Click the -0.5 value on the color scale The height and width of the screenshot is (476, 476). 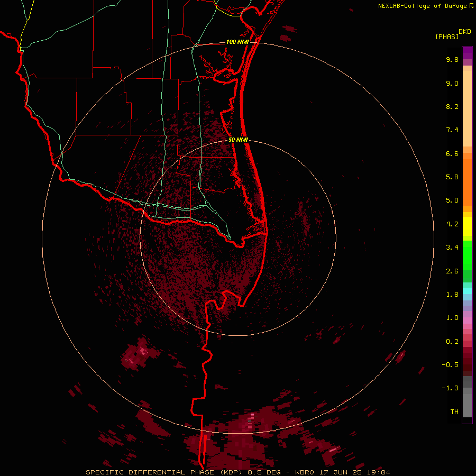450,365
